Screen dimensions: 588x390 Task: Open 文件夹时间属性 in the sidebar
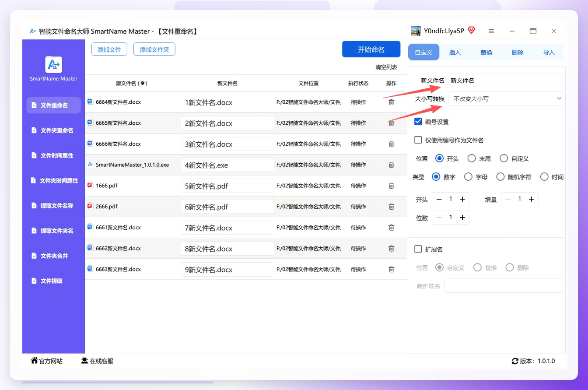53,180
